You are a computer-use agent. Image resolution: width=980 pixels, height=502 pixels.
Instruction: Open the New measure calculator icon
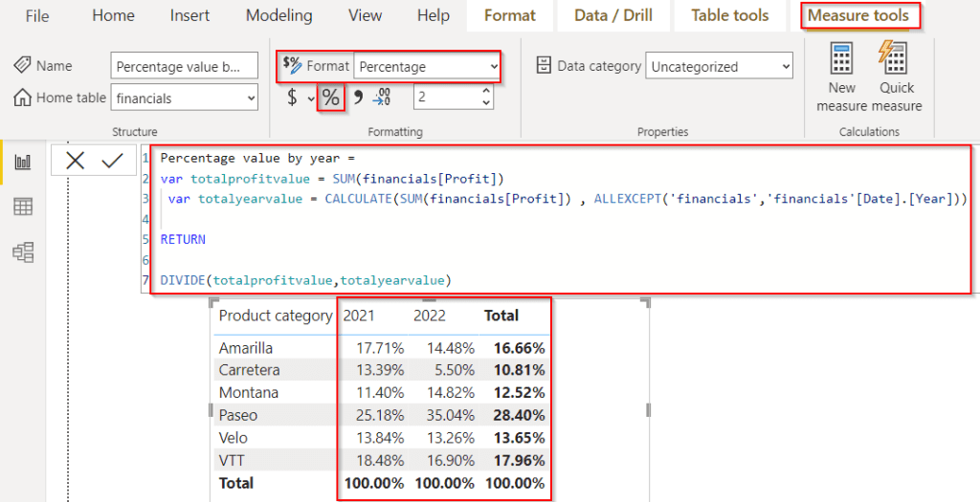pos(842,59)
